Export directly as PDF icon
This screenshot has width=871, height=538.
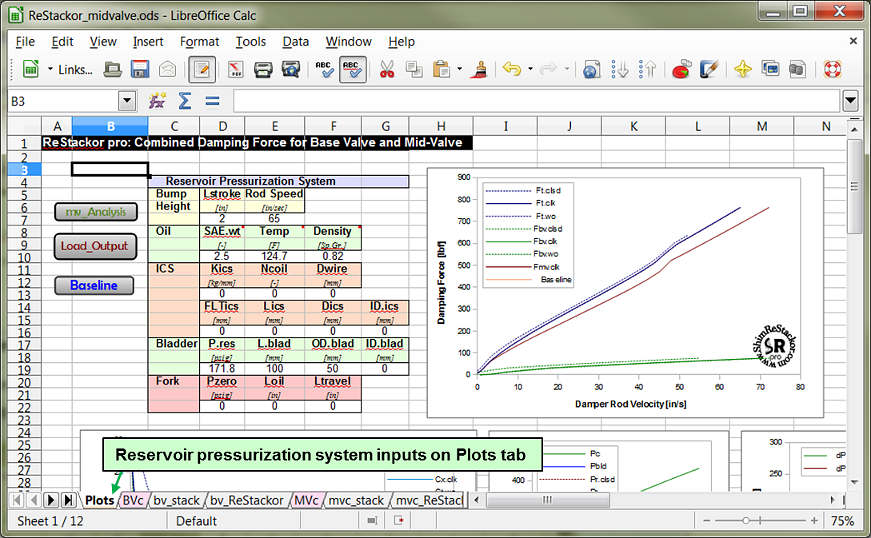tap(236, 69)
